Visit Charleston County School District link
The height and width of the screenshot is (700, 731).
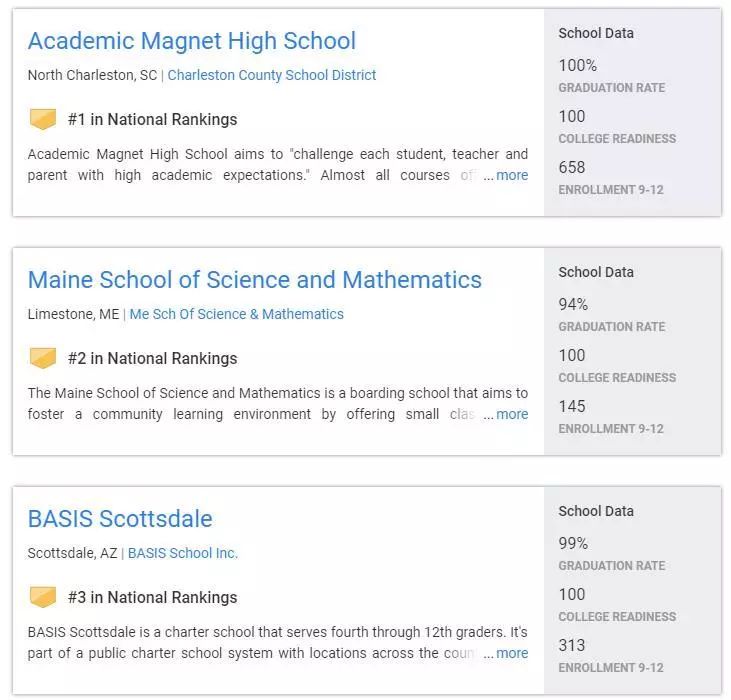[272, 75]
